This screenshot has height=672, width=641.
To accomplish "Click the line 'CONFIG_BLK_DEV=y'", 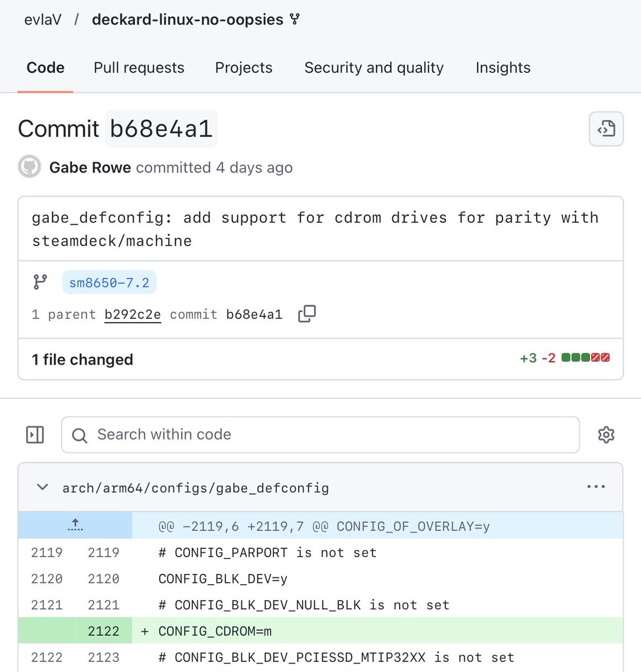I will (223, 579).
